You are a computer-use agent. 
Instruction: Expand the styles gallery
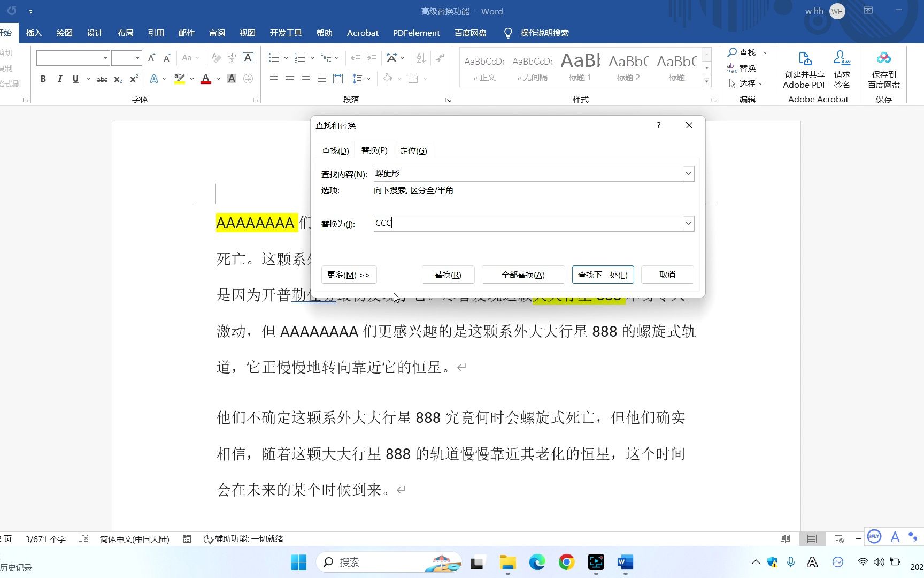click(x=706, y=81)
